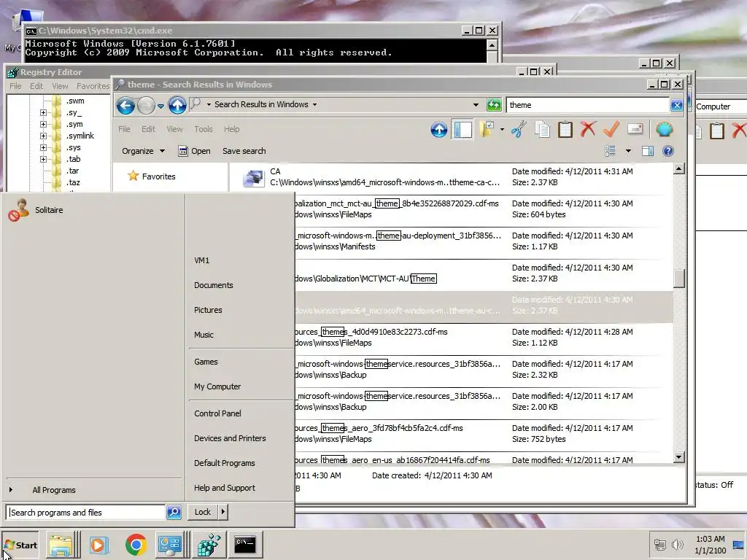
Task: Click the results scrollbar down arrow
Action: pyautogui.click(x=679, y=457)
